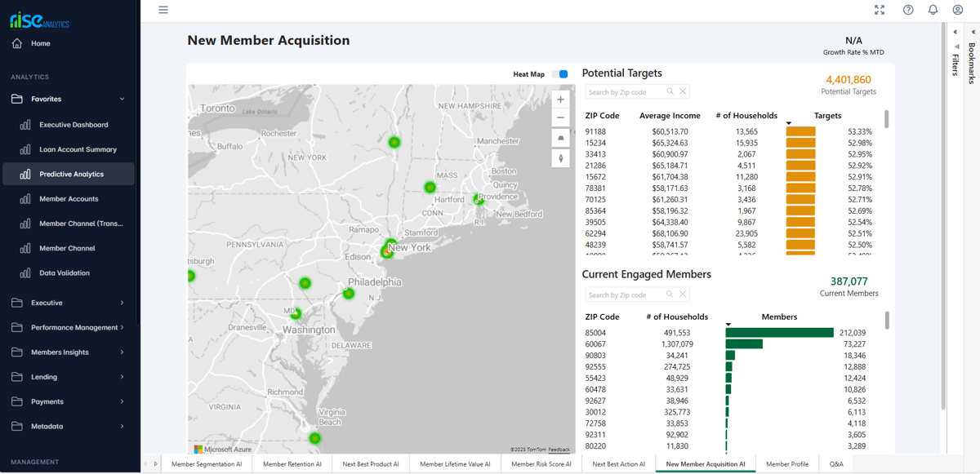Open Executive Dashboard in sidebar
This screenshot has width=980, height=474.
click(x=73, y=125)
